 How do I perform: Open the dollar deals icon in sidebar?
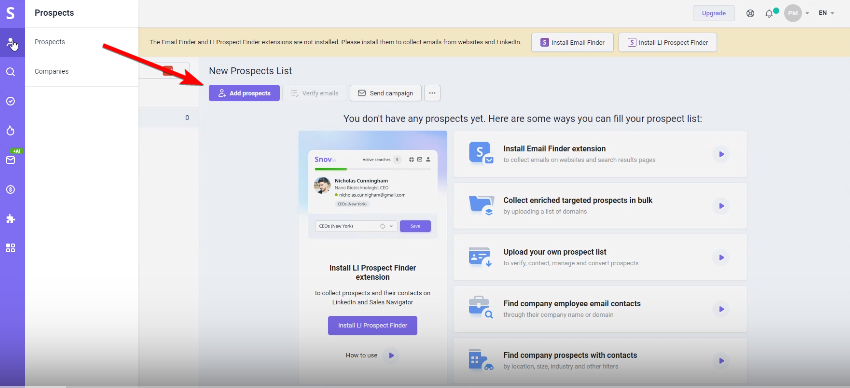click(x=10, y=189)
